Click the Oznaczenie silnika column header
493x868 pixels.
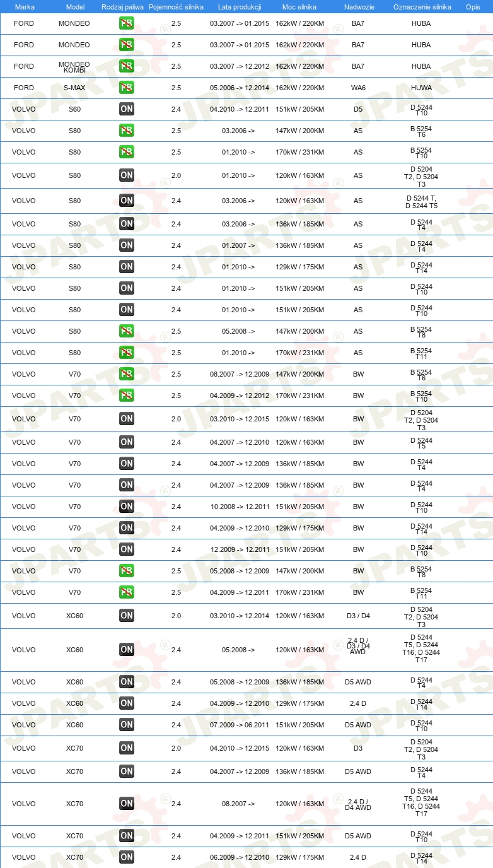tap(422, 6)
